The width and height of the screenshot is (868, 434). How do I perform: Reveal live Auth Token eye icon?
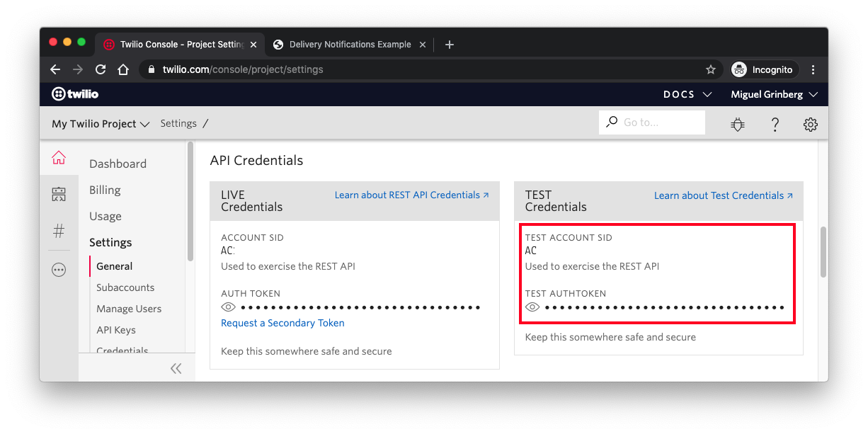228,307
